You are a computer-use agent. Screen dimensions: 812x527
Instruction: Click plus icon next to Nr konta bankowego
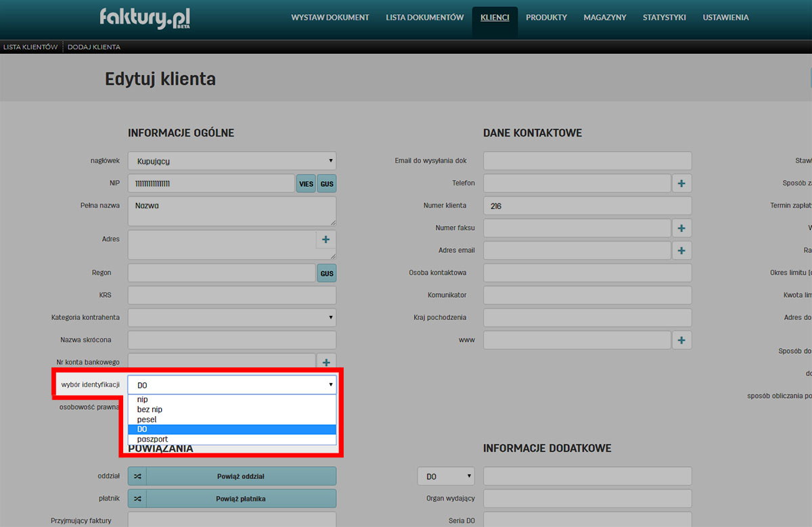pyautogui.click(x=325, y=362)
